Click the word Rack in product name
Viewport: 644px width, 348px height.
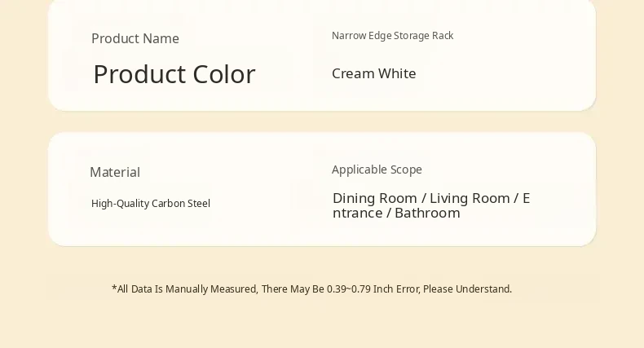click(443, 36)
